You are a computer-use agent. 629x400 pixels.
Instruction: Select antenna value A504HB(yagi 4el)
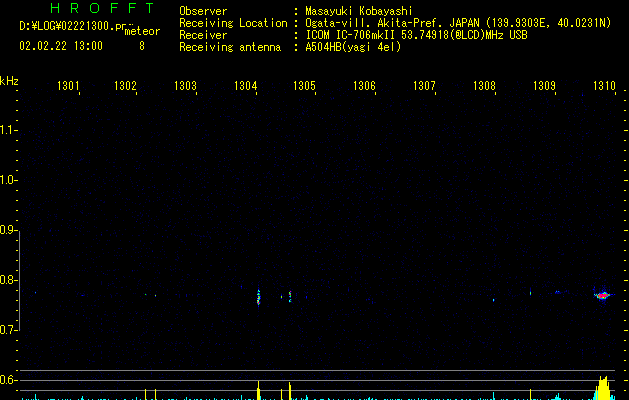(x=353, y=47)
